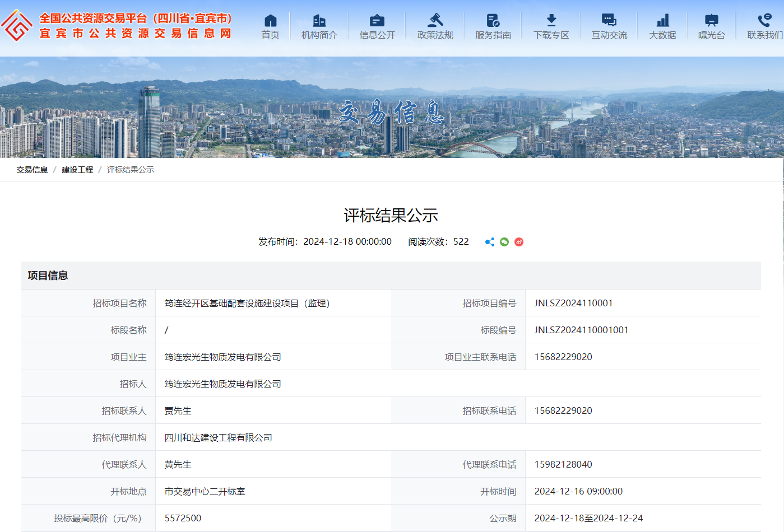Open the 政策法规 gavel icon
Image resolution: width=784 pixels, height=532 pixels.
tap(435, 21)
